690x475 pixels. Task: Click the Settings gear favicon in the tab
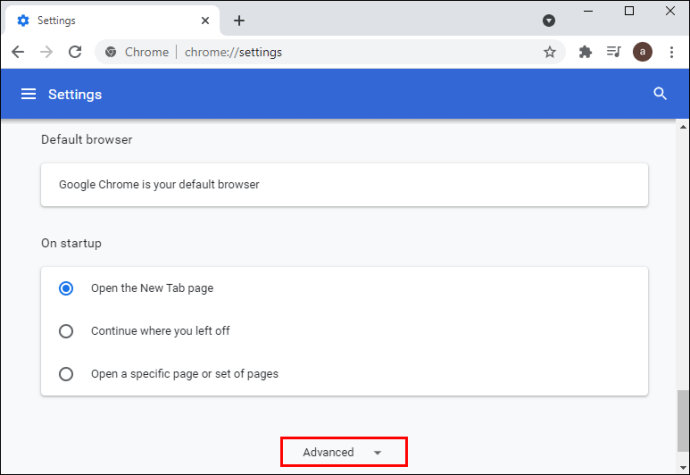click(x=23, y=20)
